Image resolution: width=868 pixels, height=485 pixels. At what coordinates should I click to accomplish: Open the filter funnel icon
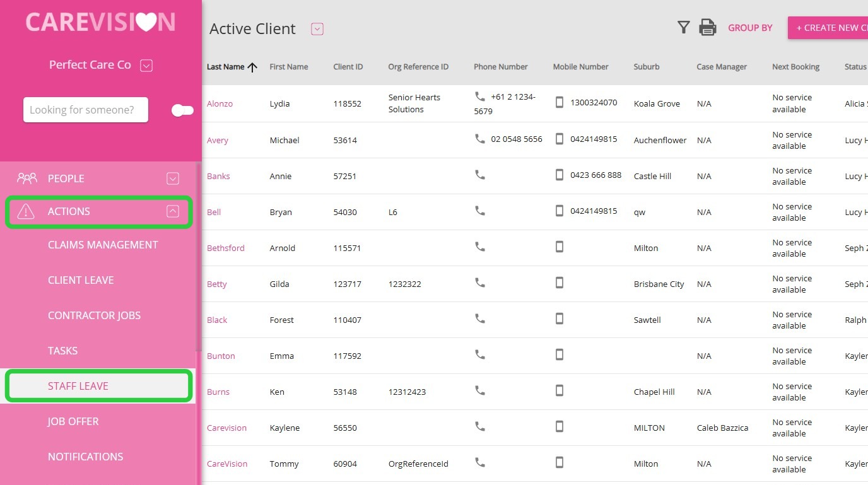683,27
